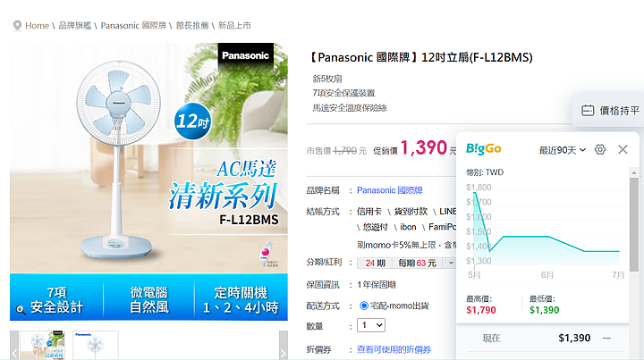This screenshot has width=644, height=360.
Task: Click the BigGo logo
Action: 483,149
